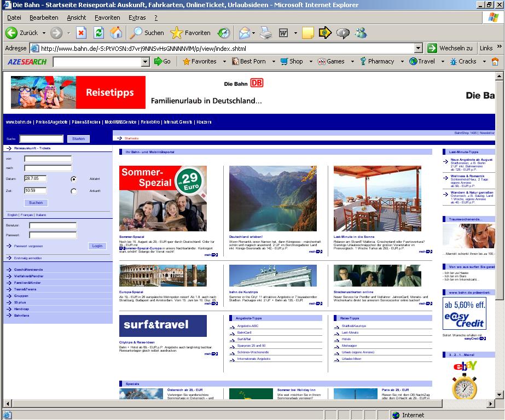Click the Login button

point(97,246)
